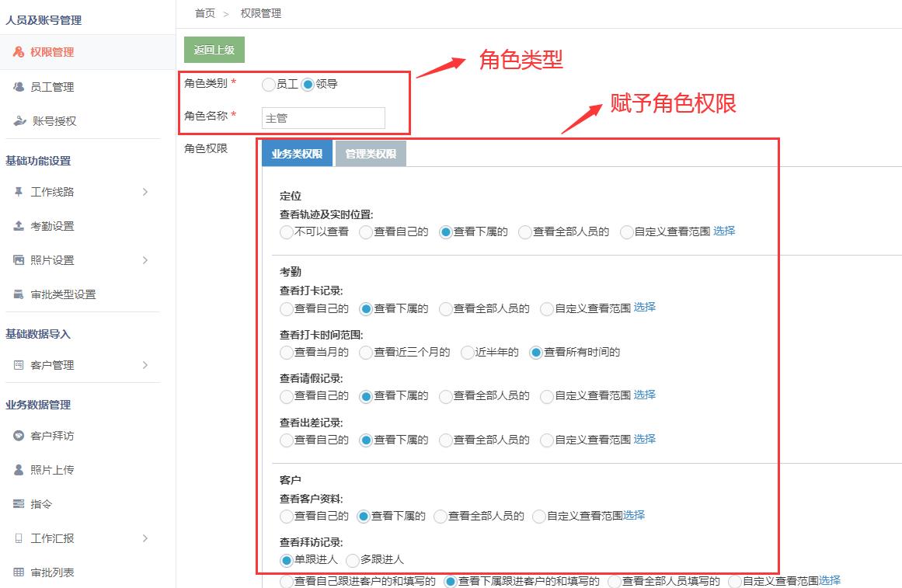This screenshot has height=588, width=902.
Task: Click the 角色名称 input field
Action: 323,118
